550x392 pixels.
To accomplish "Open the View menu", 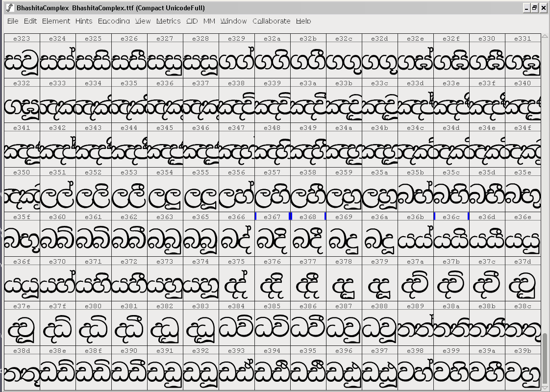I will [x=143, y=21].
